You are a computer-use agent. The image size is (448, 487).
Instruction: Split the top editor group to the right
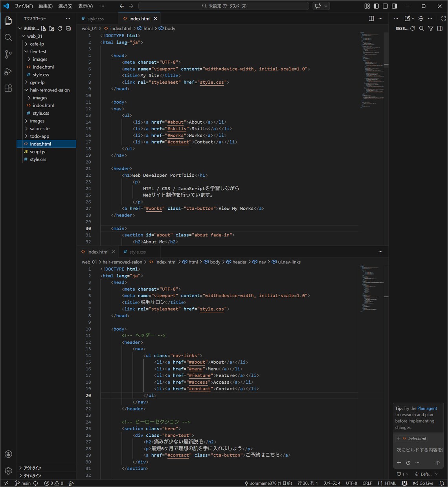(x=371, y=18)
